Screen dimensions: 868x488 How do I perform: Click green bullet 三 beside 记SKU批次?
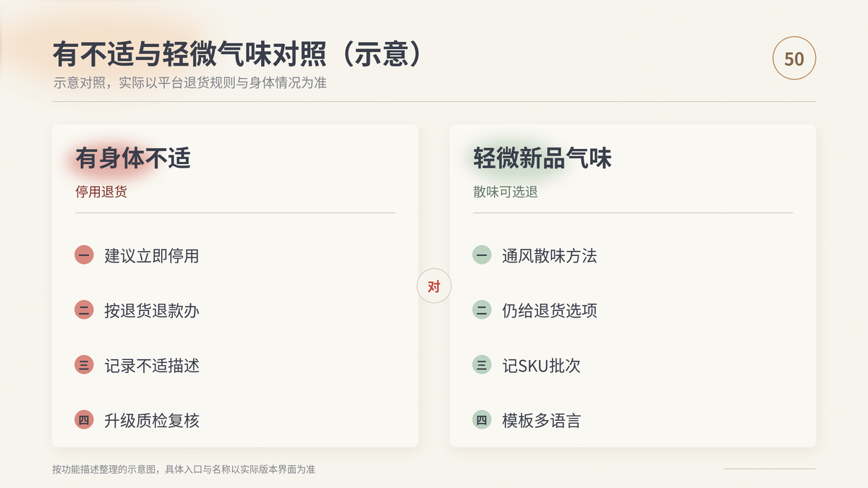point(482,365)
